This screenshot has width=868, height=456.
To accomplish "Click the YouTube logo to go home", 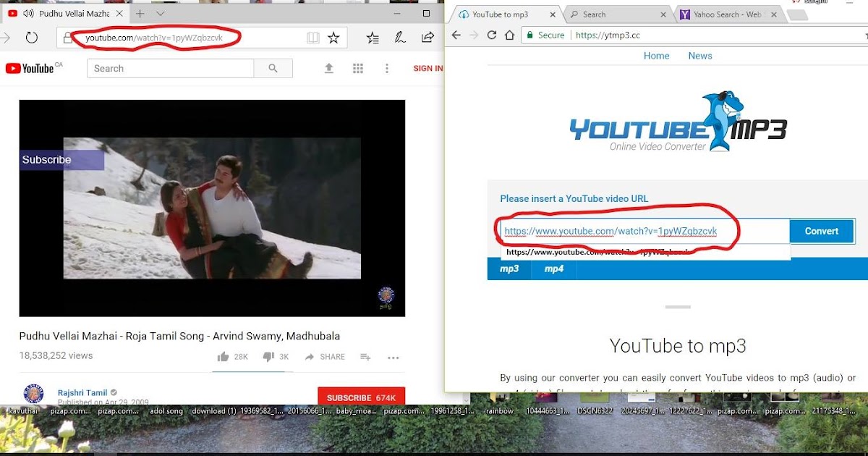I will pos(27,67).
